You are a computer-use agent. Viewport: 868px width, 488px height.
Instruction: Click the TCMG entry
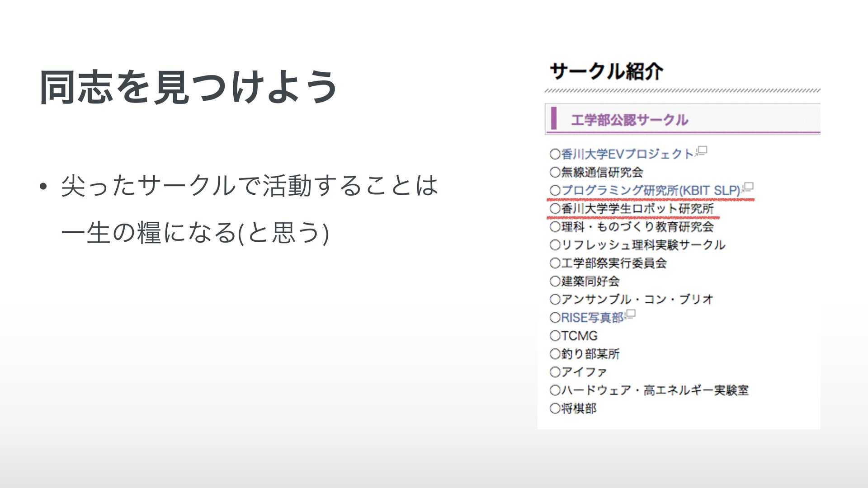579,336
